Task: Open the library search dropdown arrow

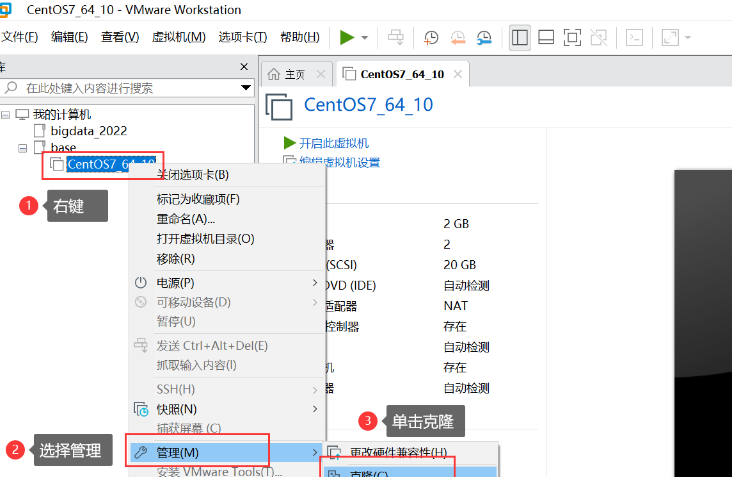Action: (246, 88)
